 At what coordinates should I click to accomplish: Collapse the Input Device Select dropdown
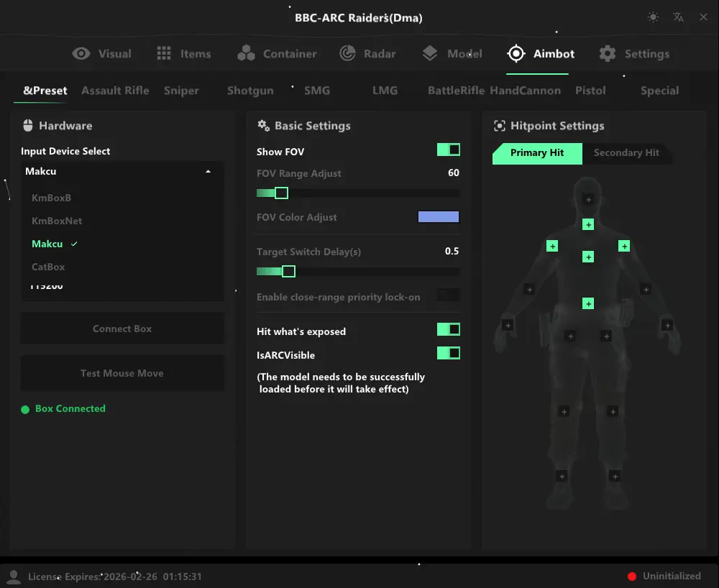pos(208,171)
